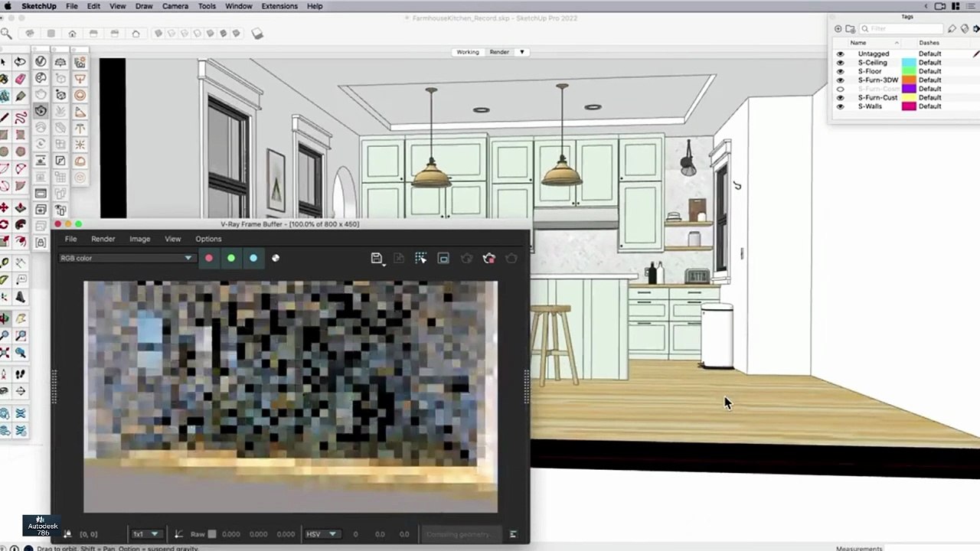Open the Options menu in Frame Buffer
This screenshot has height=551, width=980.
(x=208, y=239)
